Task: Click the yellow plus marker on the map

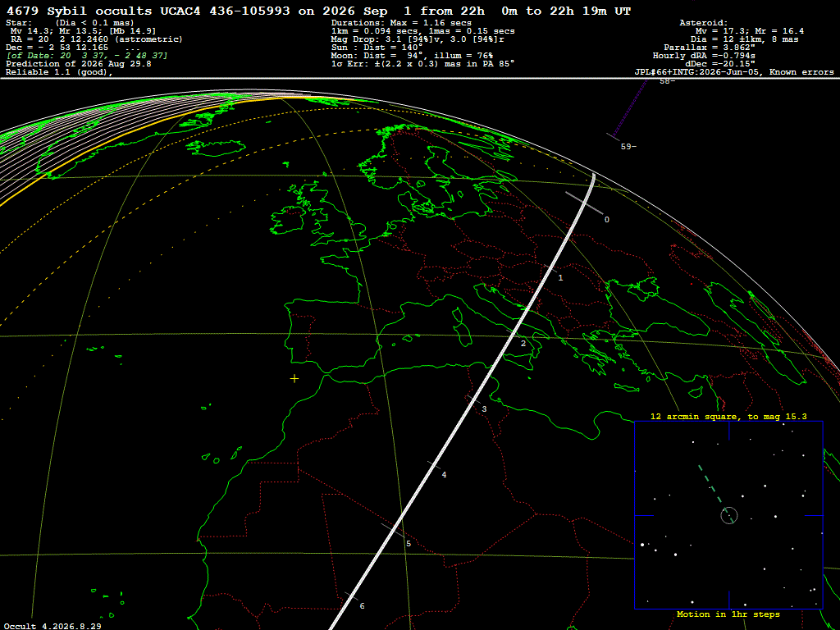Action: (294, 379)
